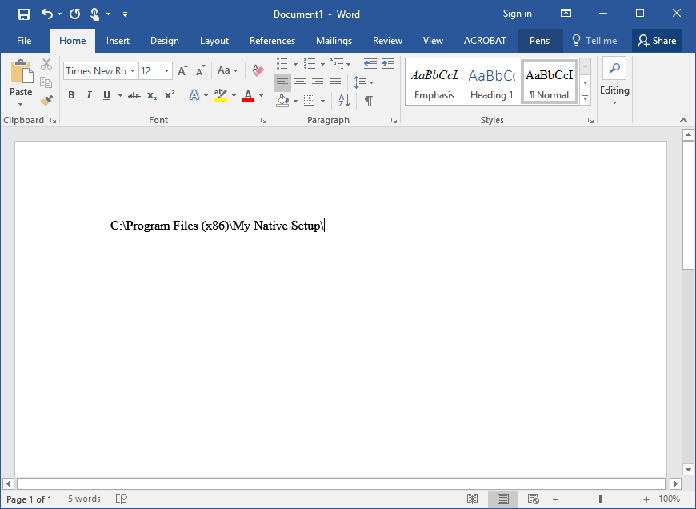Switch to the References tab
The width and height of the screenshot is (696, 509).
272,41
